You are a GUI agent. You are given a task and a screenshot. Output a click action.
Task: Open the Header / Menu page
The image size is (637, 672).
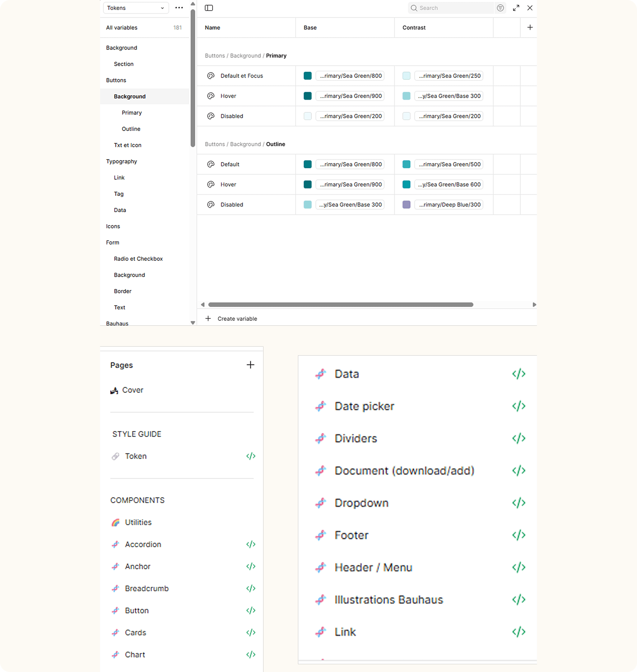pos(373,567)
